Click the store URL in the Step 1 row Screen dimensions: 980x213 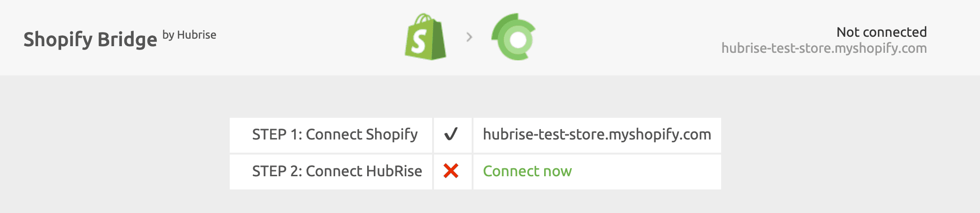coord(597,135)
